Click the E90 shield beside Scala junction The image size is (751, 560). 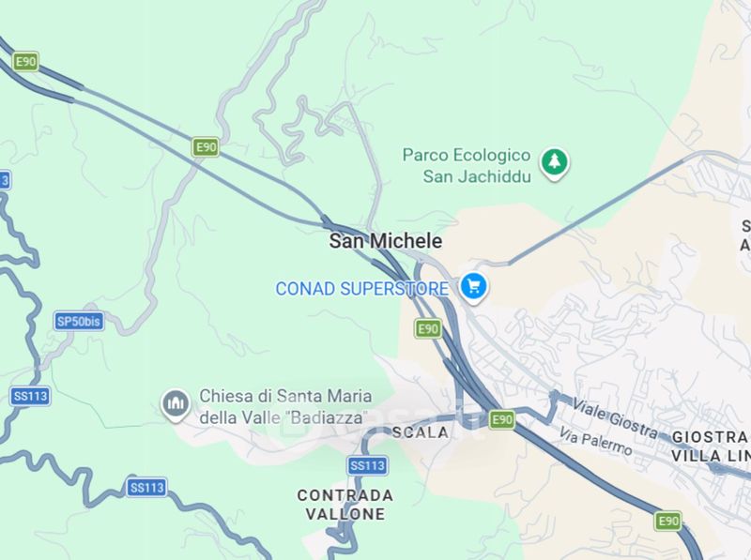click(x=502, y=419)
